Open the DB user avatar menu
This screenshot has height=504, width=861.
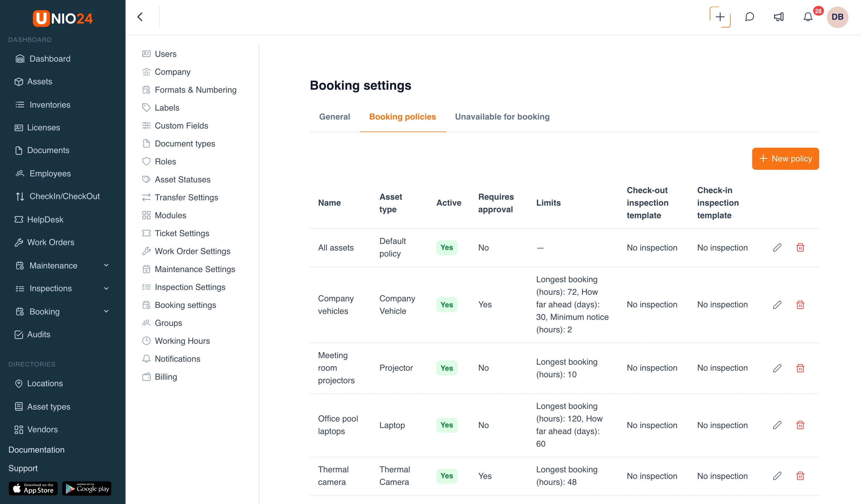point(837,17)
